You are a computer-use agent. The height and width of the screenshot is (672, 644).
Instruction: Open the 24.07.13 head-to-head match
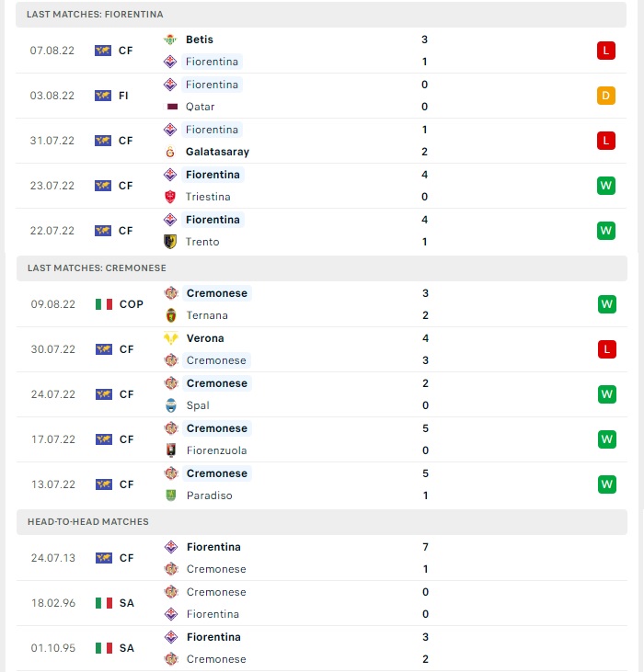(322, 558)
